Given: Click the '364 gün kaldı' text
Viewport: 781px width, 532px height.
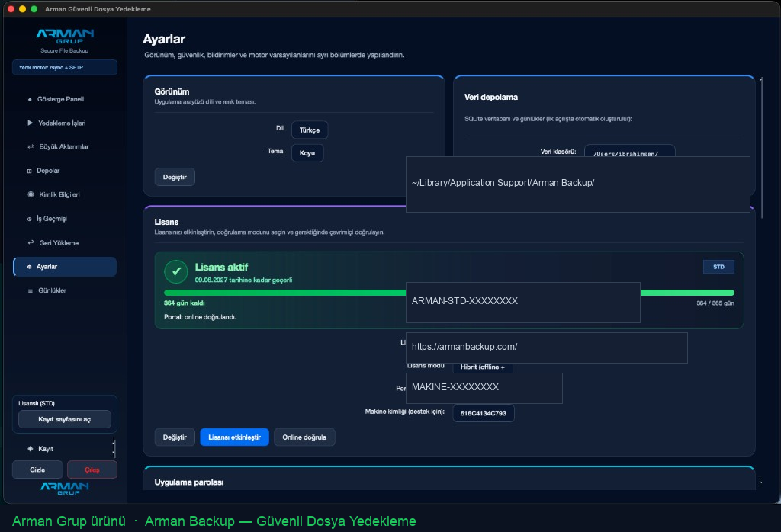Looking at the screenshot, I should [185, 303].
